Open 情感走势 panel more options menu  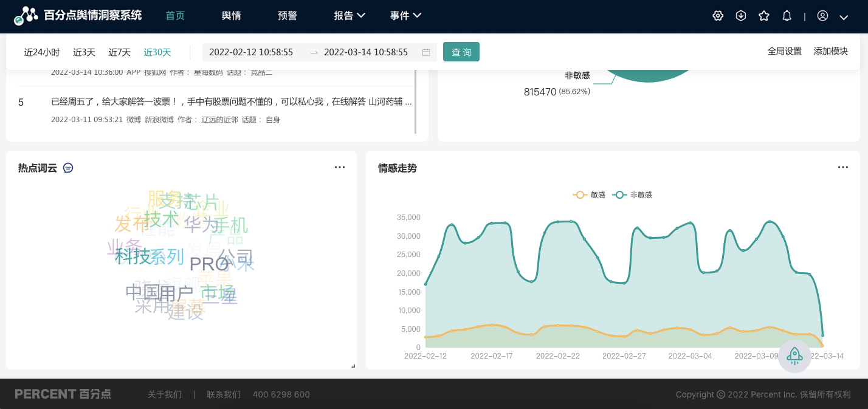tap(842, 167)
